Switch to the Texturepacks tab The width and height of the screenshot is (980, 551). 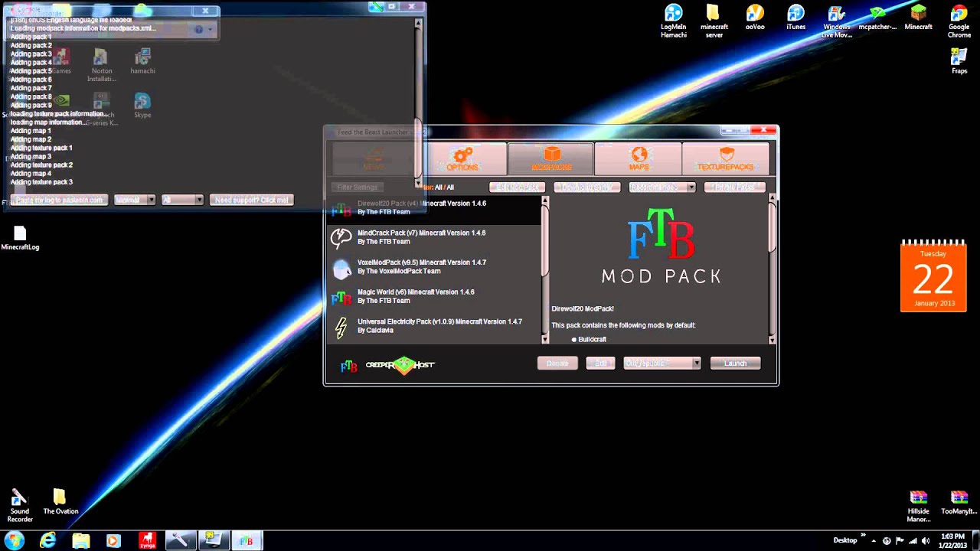click(x=726, y=158)
